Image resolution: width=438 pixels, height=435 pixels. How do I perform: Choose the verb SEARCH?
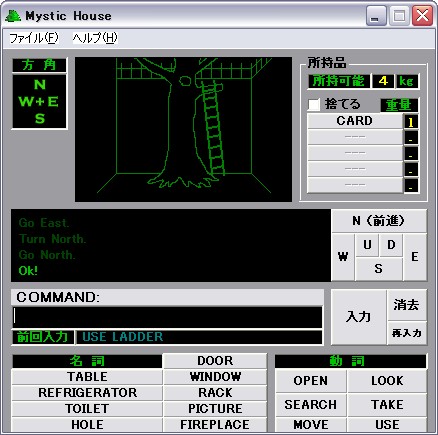pos(311,405)
